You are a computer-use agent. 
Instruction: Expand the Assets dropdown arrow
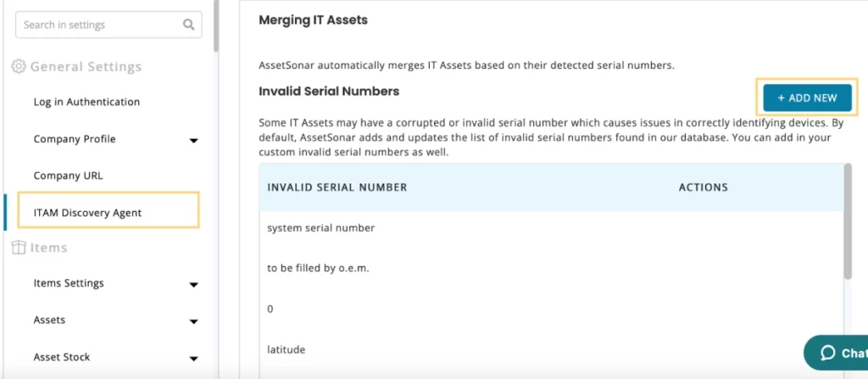click(x=194, y=321)
